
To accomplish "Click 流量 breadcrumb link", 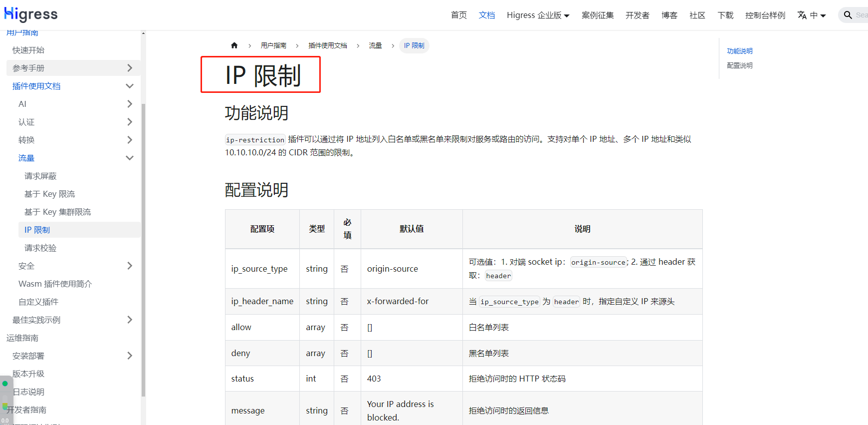I will [x=375, y=45].
